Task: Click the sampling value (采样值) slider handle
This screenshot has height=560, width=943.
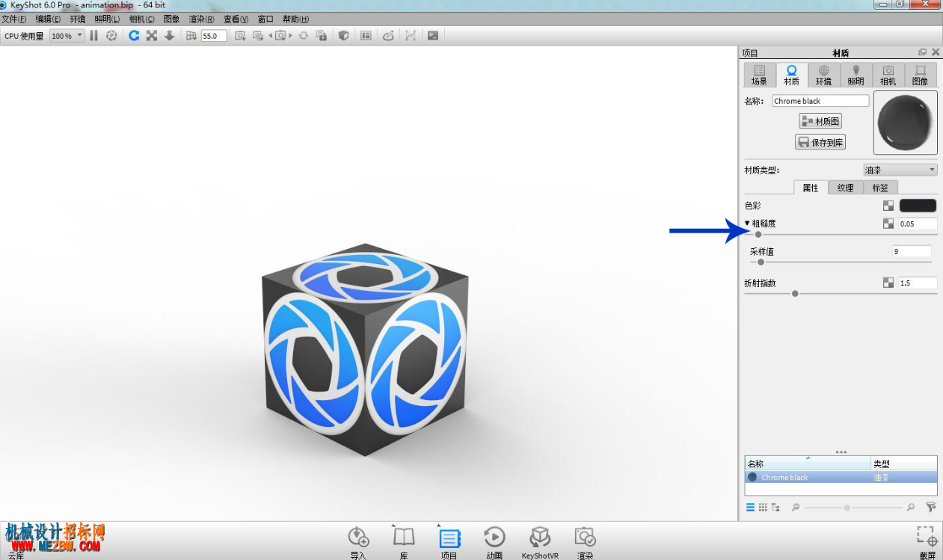Action: pos(761,262)
